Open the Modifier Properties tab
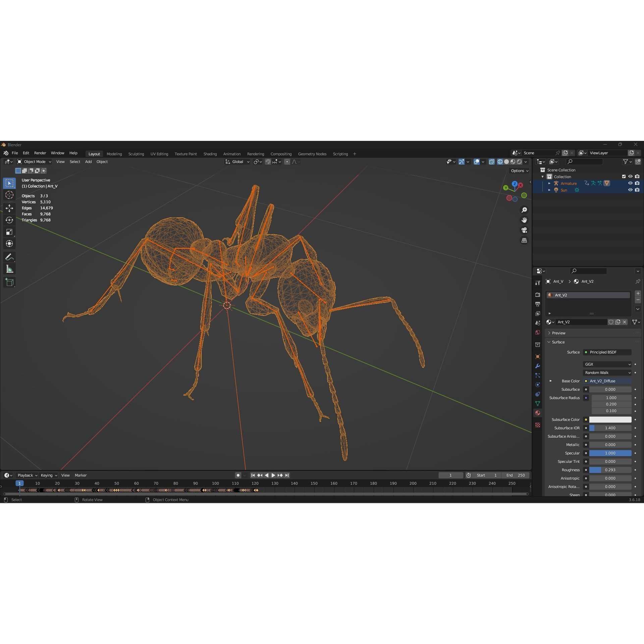644x644 pixels. [538, 366]
